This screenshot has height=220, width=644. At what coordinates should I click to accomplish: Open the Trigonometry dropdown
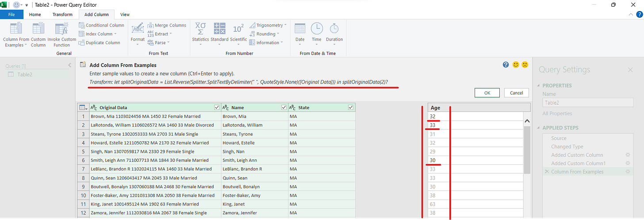[x=268, y=25]
